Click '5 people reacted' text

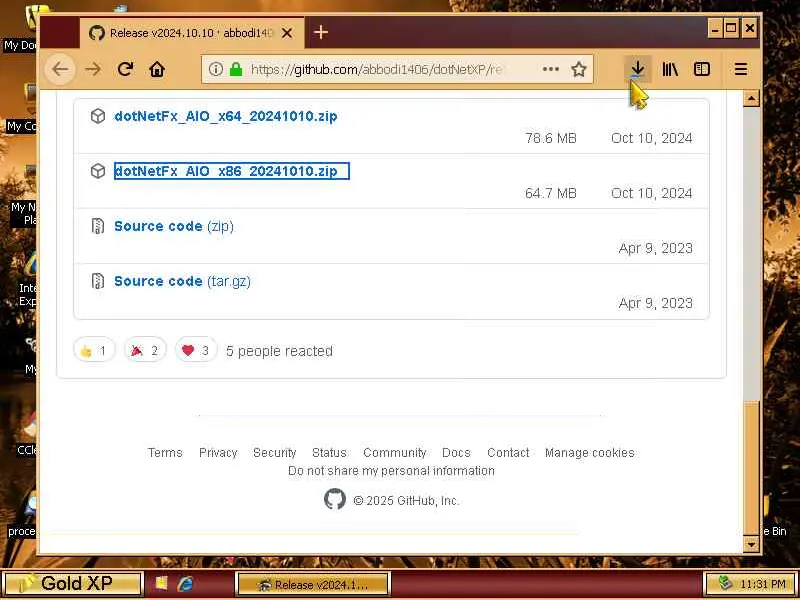(279, 351)
